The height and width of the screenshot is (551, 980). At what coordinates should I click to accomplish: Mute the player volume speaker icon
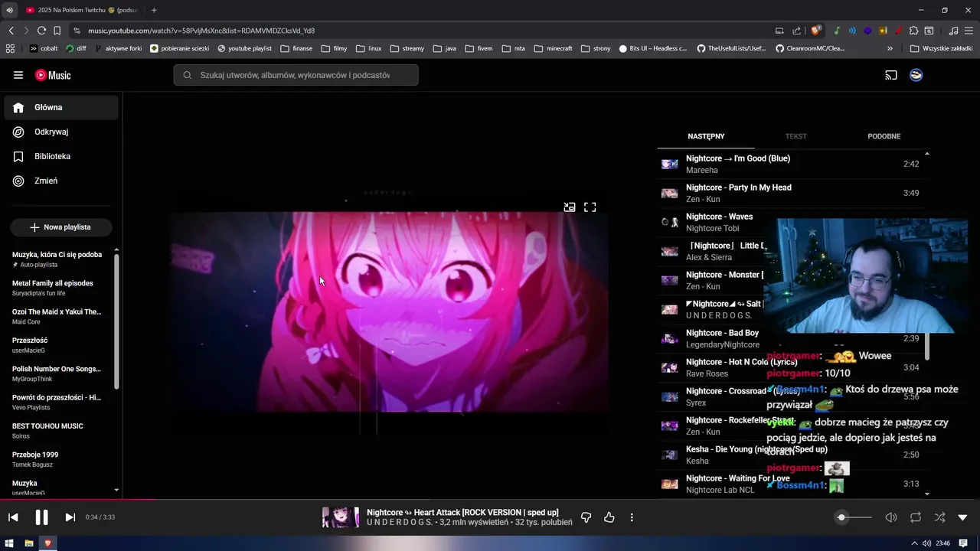click(x=891, y=517)
